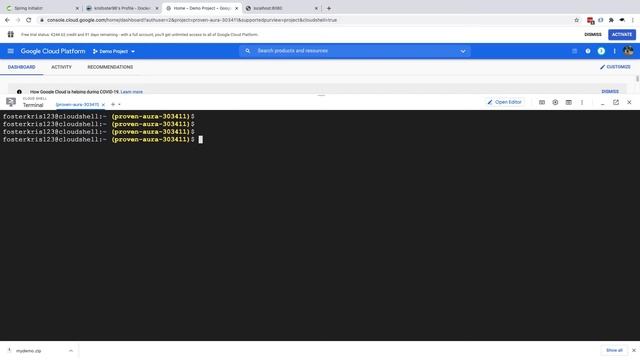Open the RECOMMENDATIONS tab
The width and height of the screenshot is (640, 360).
pos(110,67)
